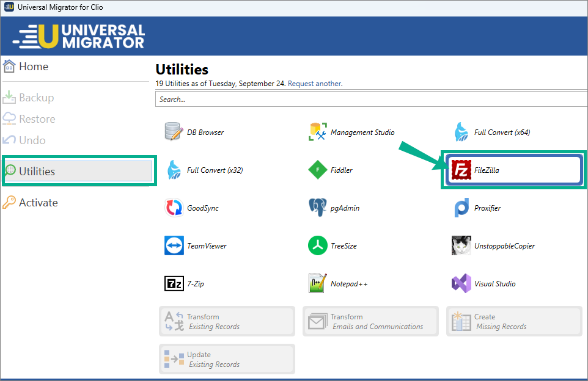Click the Management Studio label
This screenshot has height=381, width=588.
coord(362,132)
